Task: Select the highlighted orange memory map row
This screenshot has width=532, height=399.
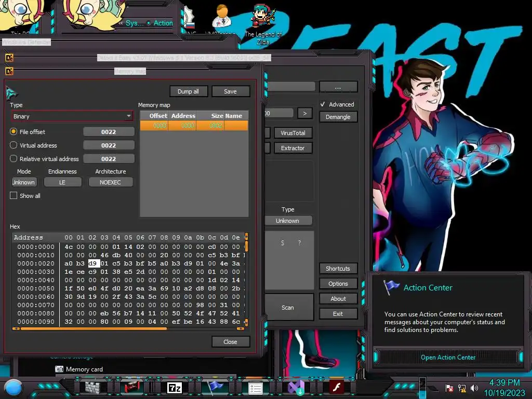Action: click(194, 126)
